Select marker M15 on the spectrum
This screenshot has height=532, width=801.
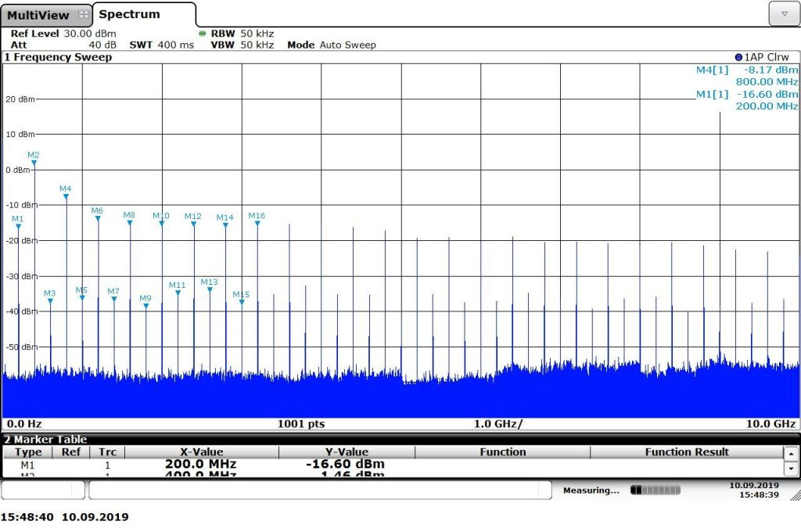tap(242, 302)
